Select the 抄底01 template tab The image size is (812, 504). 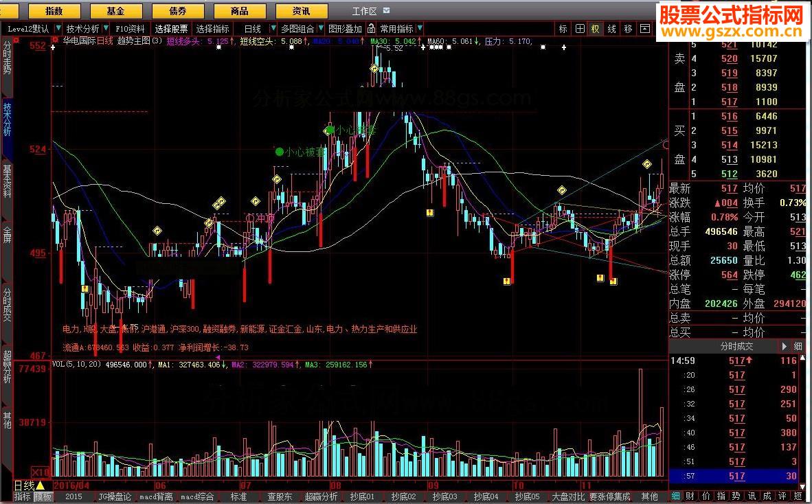point(362,496)
